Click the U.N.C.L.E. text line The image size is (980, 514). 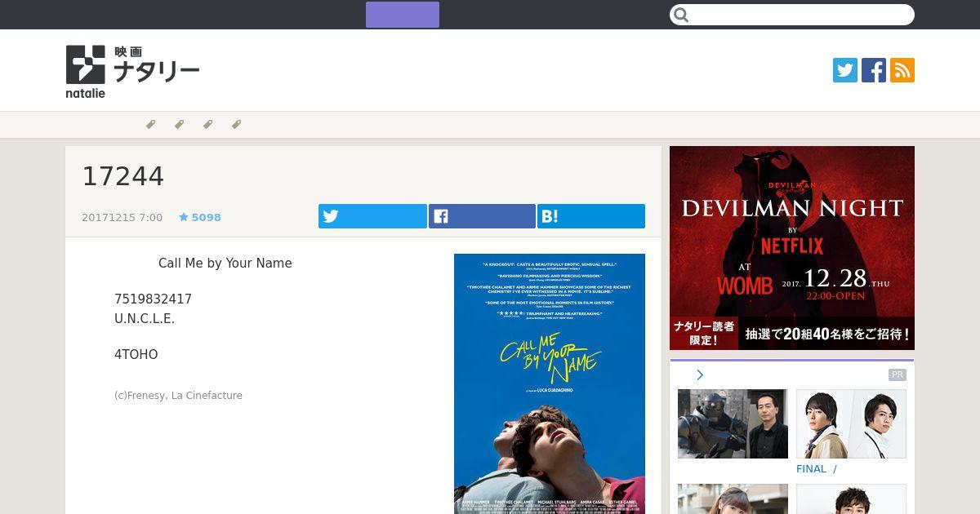(145, 319)
